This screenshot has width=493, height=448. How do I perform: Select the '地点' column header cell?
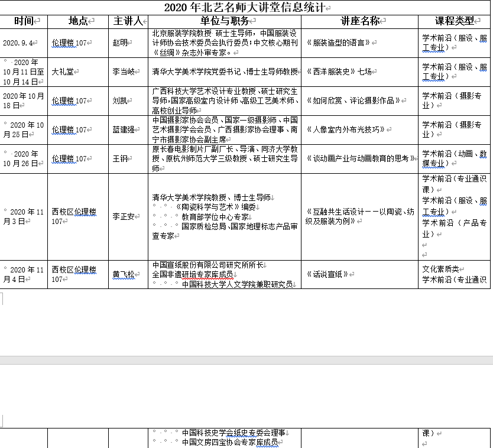pyautogui.click(x=78, y=21)
